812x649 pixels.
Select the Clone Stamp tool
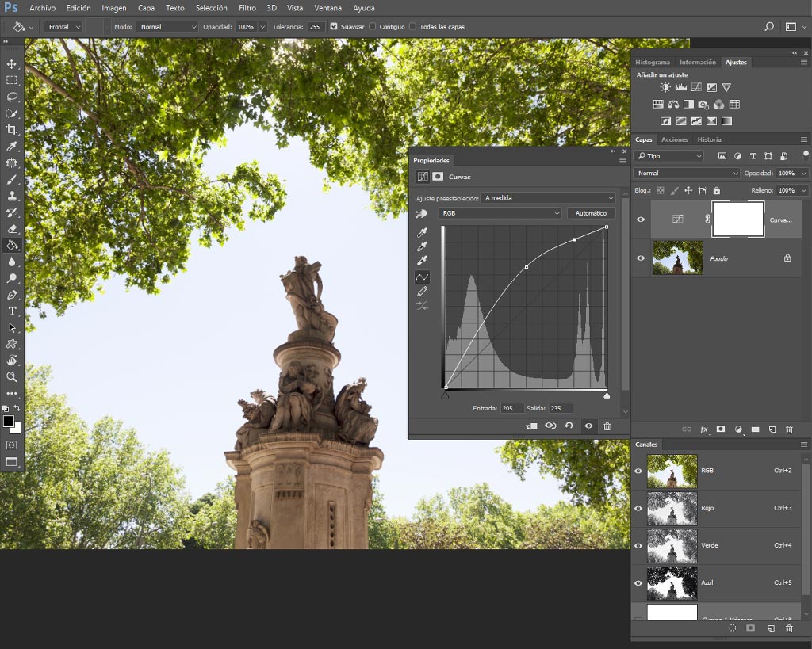[11, 196]
